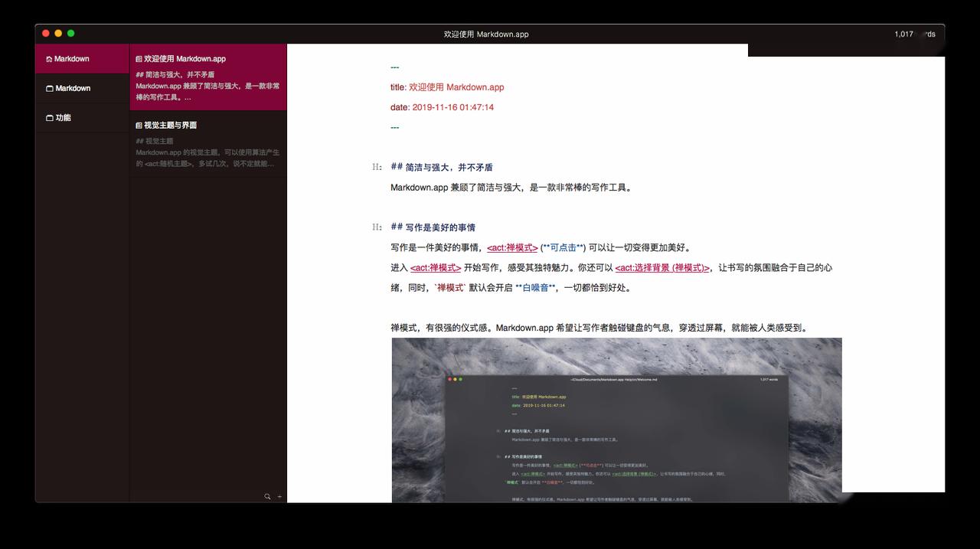This screenshot has height=549, width=980.
Task: Click the green fullscreen window button
Action: [70, 34]
